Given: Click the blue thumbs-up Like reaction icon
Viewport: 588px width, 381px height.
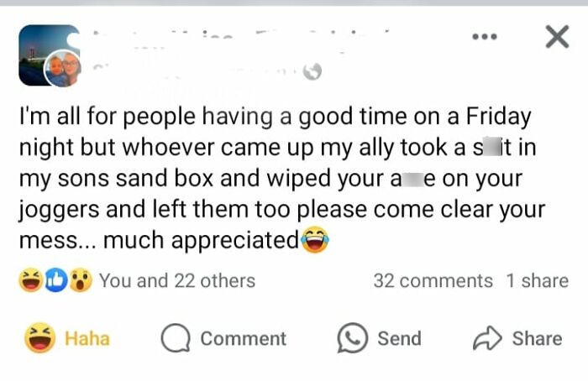Looking at the screenshot, I should (x=55, y=280).
